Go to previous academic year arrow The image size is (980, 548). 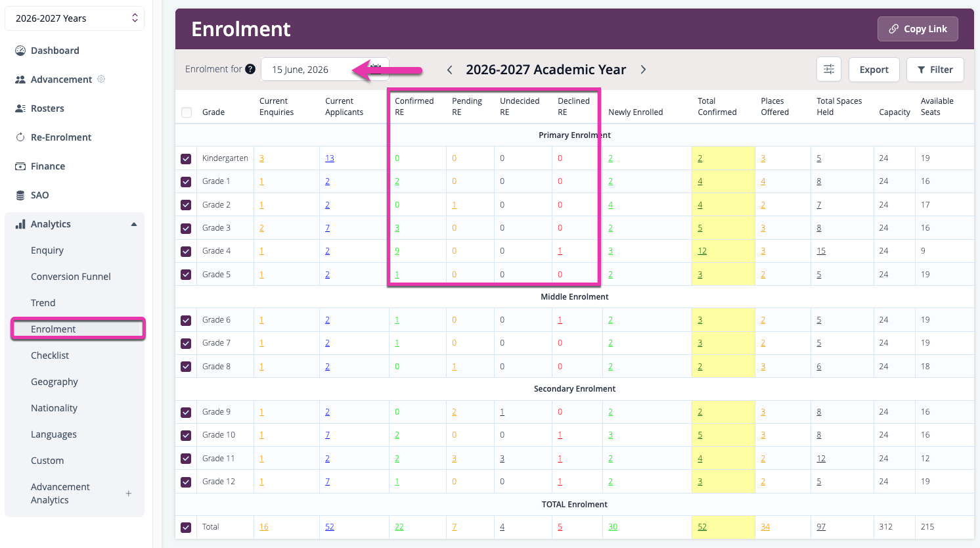tap(450, 70)
